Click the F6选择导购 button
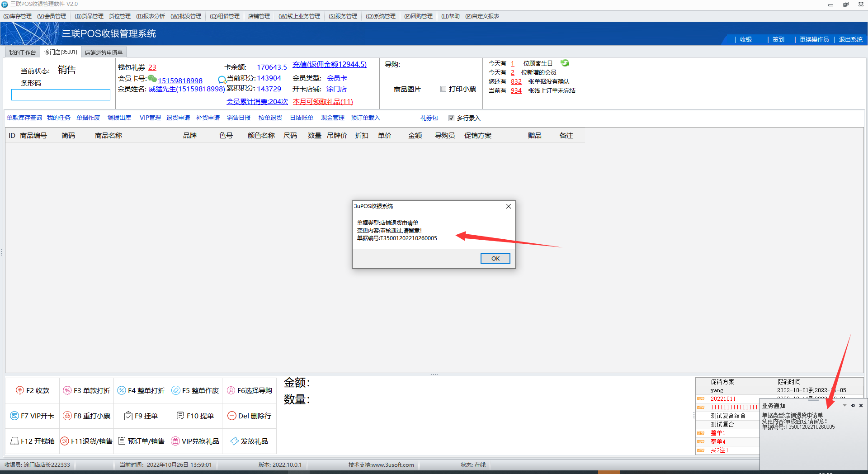 point(250,390)
